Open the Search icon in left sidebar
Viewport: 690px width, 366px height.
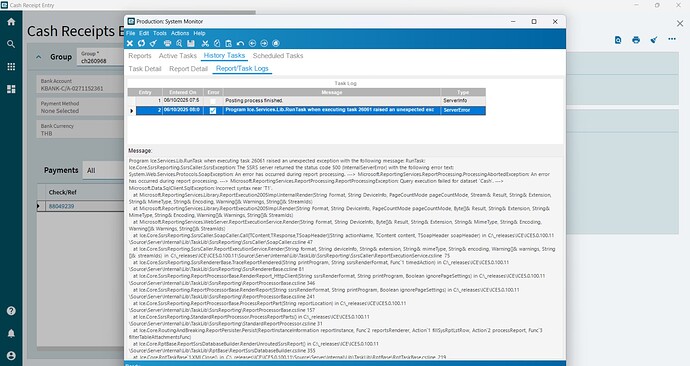pos(11,44)
